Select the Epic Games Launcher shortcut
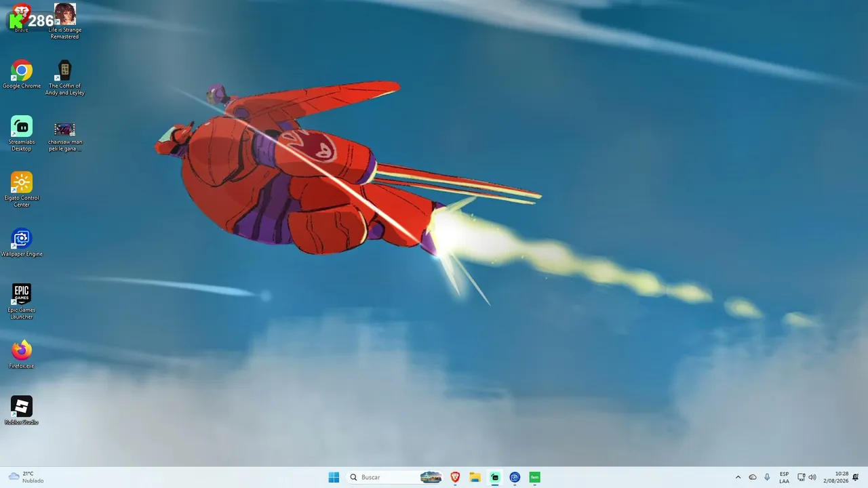The width and height of the screenshot is (868, 488). pyautogui.click(x=22, y=302)
